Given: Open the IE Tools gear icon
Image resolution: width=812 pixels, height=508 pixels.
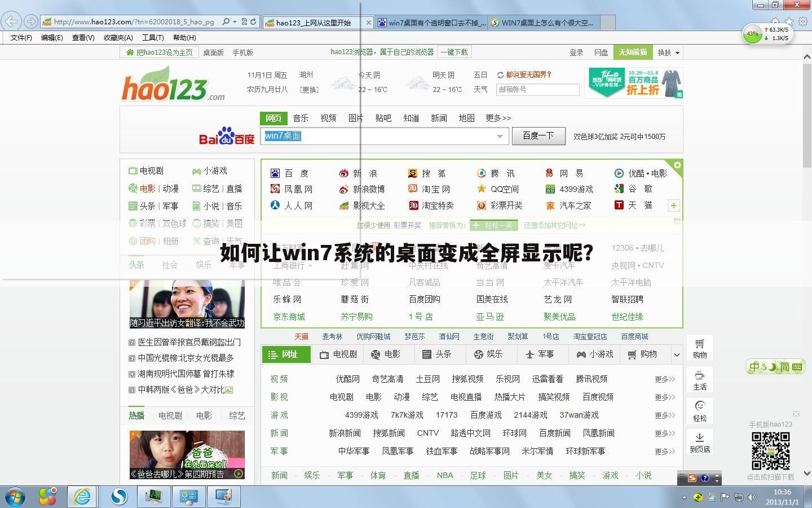Looking at the screenshot, I should 803,22.
